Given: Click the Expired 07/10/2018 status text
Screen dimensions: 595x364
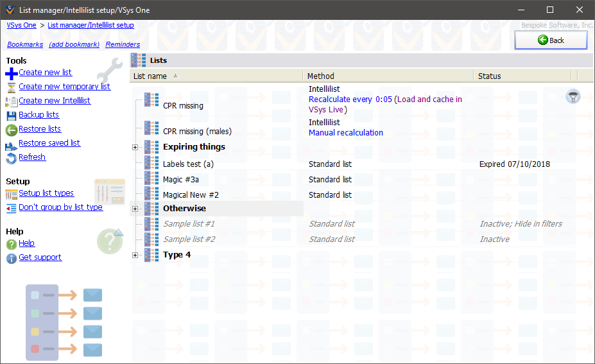Looking at the screenshot, I should (x=515, y=164).
